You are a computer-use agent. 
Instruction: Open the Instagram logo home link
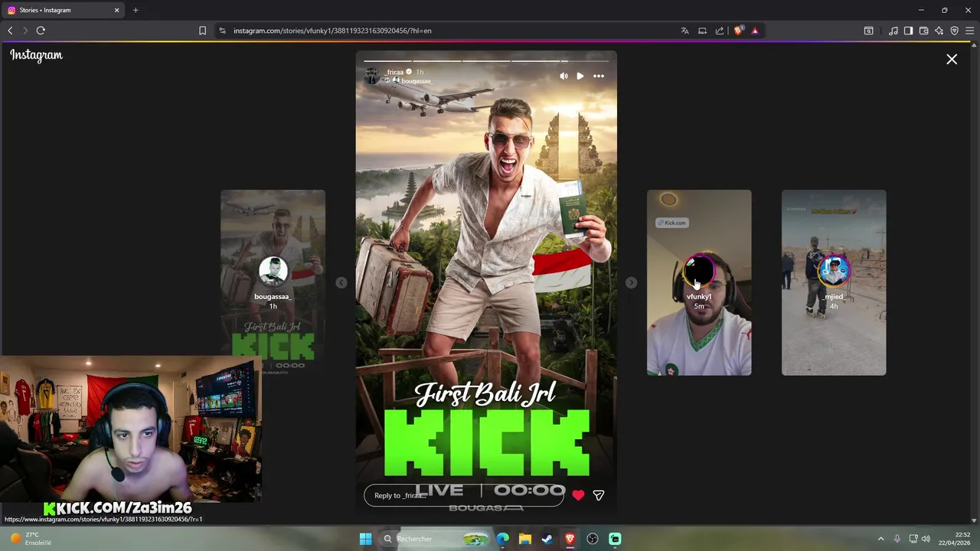click(x=36, y=55)
